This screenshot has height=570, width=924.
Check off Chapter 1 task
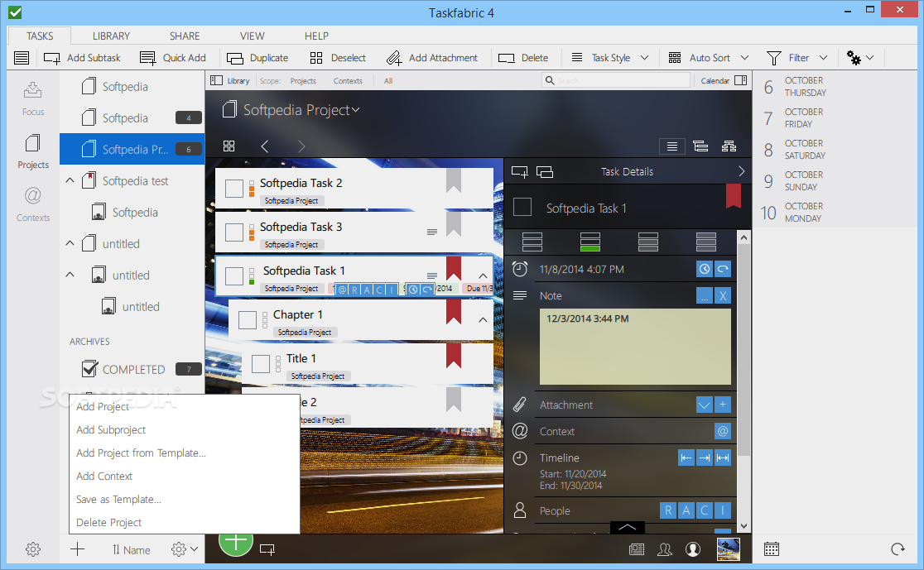(x=248, y=319)
